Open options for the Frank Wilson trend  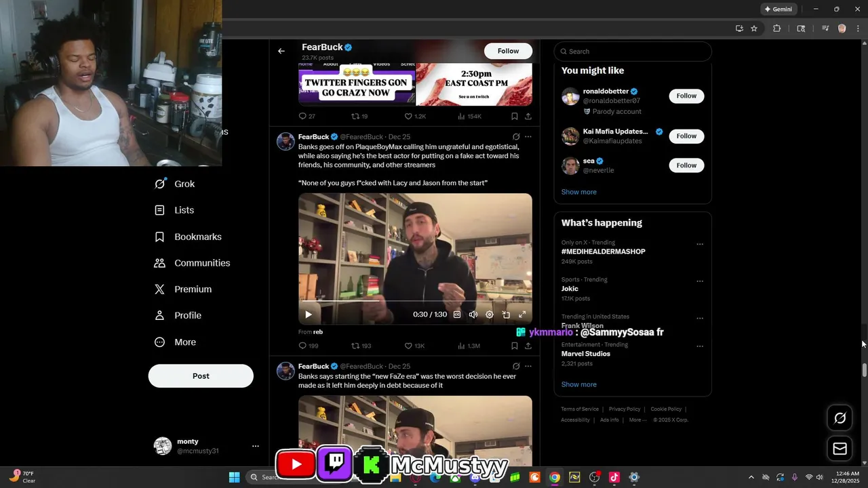coord(700,318)
